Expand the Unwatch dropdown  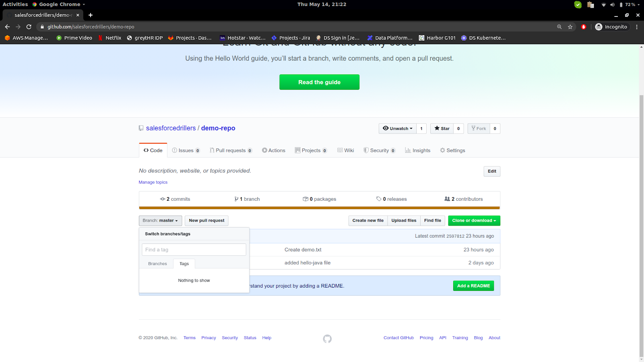coord(398,129)
